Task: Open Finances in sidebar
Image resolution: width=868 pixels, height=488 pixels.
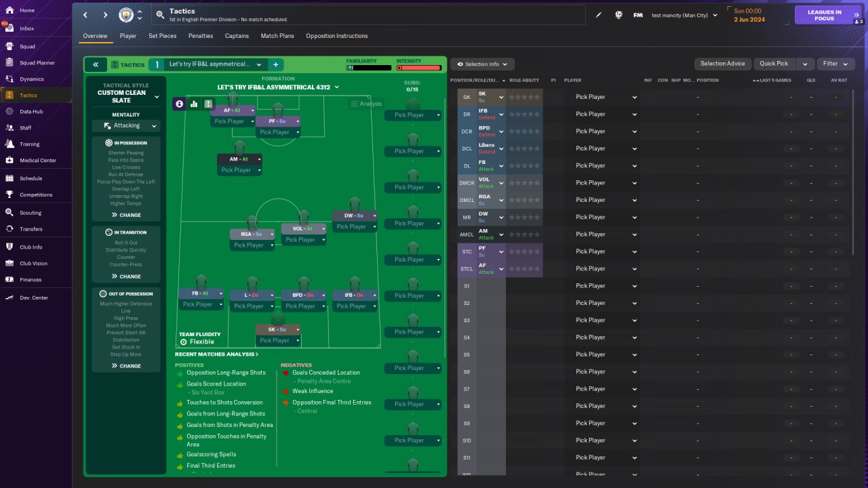Action: tap(31, 280)
